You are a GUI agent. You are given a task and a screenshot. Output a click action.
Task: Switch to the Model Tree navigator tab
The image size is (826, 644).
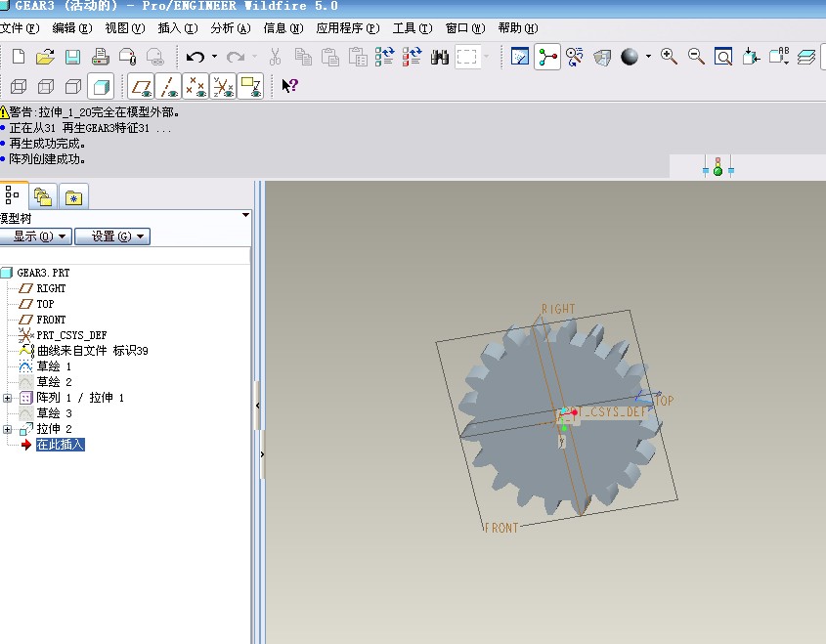[12, 195]
